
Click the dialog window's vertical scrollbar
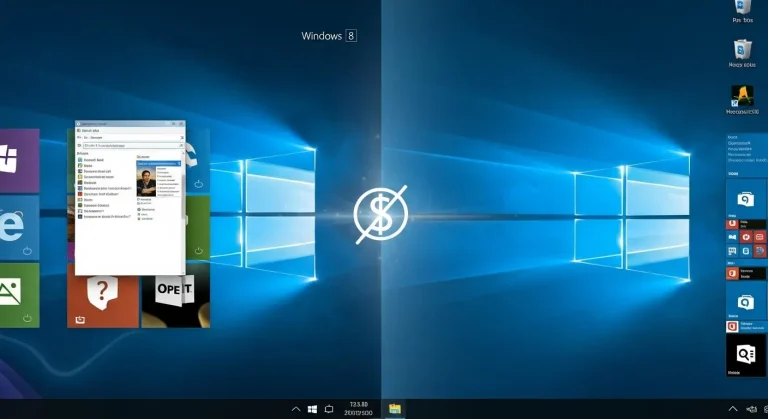click(x=184, y=212)
